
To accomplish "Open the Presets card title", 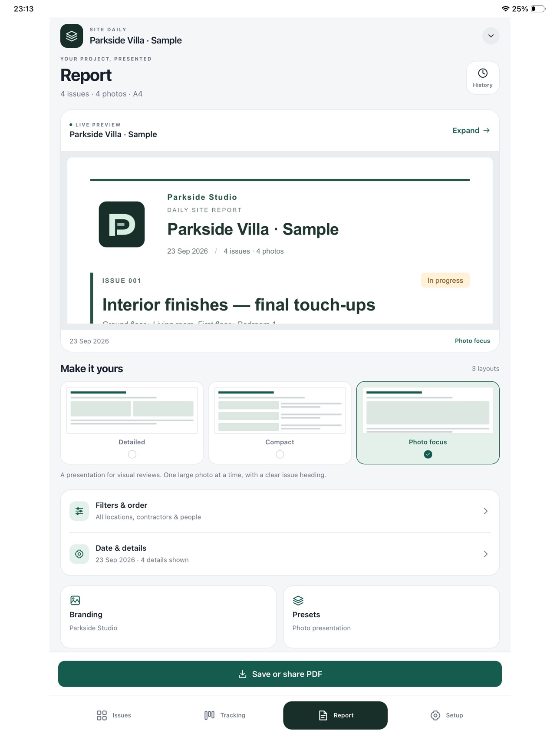I will 306,615.
